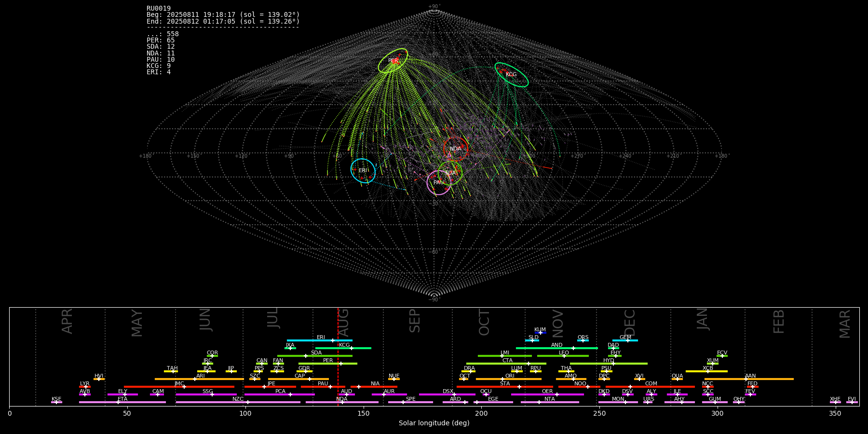
Task: Click the 350 tick on solar longitude axis
Action: pyautogui.click(x=836, y=413)
